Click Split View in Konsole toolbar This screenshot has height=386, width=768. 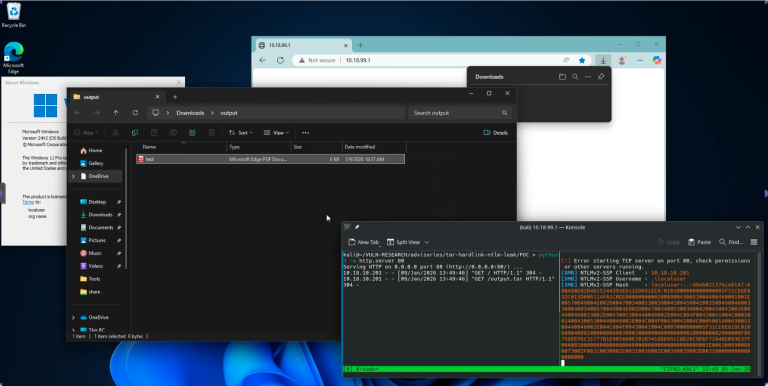coord(404,242)
